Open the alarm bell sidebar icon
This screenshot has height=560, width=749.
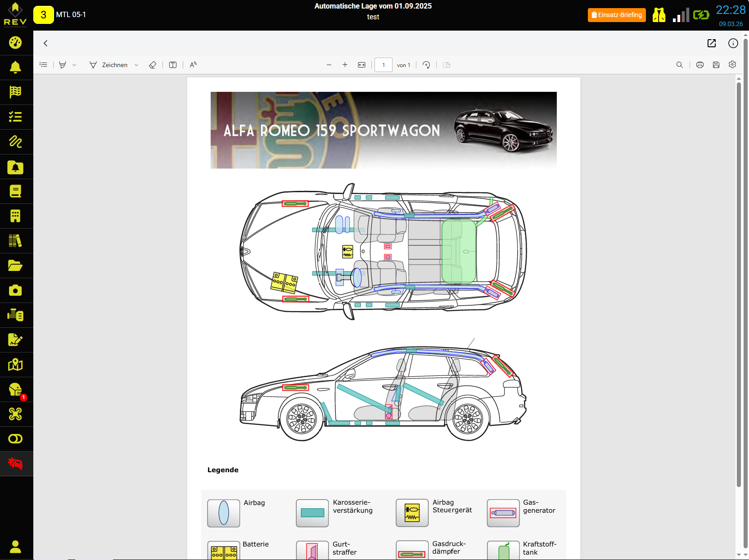pos(15,68)
